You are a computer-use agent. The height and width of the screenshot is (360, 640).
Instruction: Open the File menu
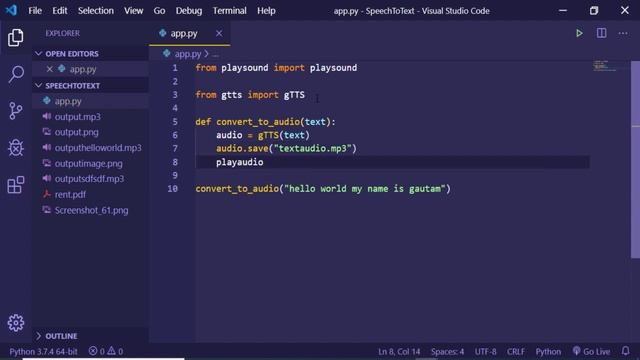pyautogui.click(x=35, y=11)
